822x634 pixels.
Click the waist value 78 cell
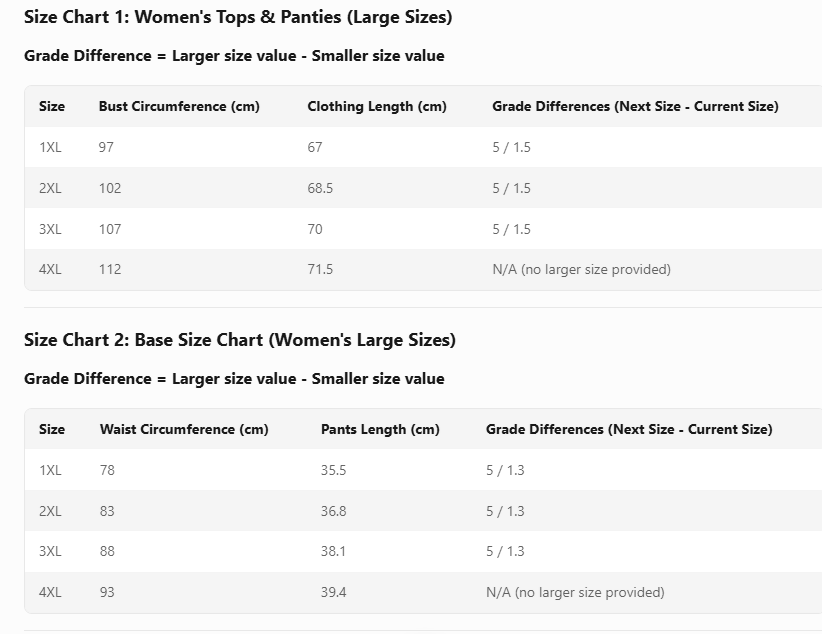(x=108, y=470)
